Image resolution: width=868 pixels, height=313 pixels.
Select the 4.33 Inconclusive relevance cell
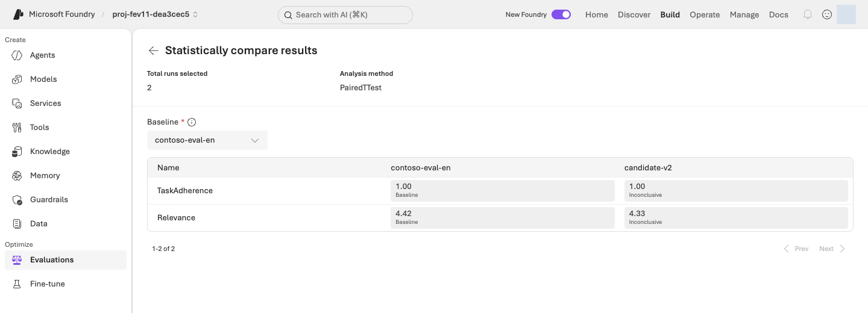tap(736, 218)
